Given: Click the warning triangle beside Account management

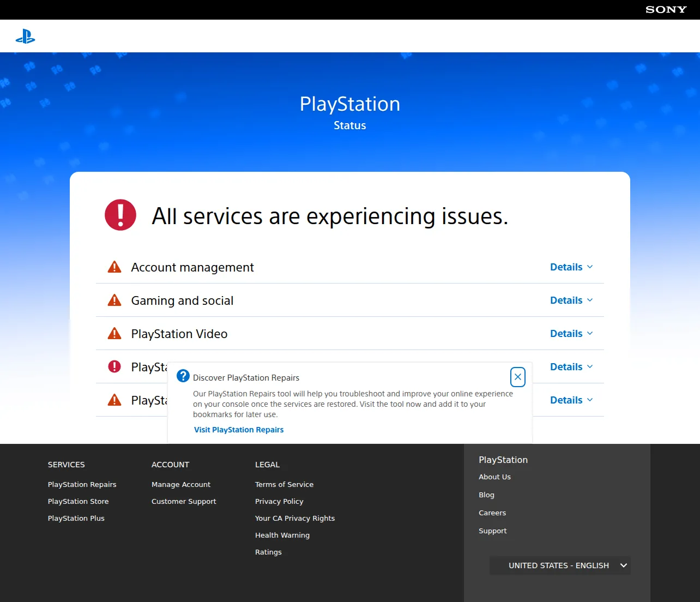Looking at the screenshot, I should (114, 267).
